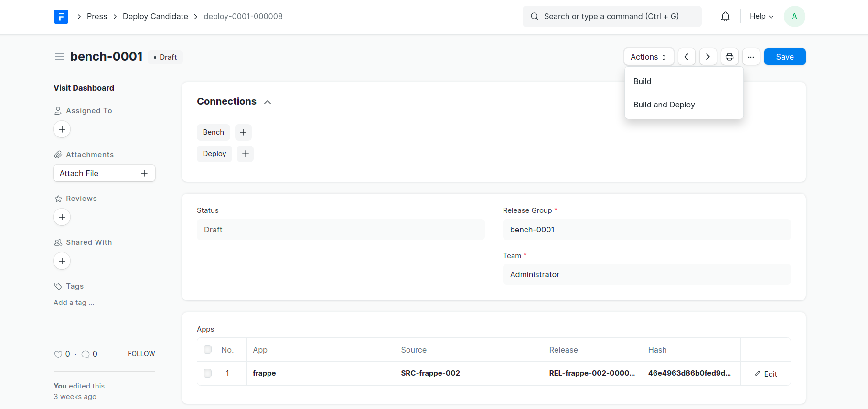Select Build from Actions menu

pyautogui.click(x=643, y=81)
